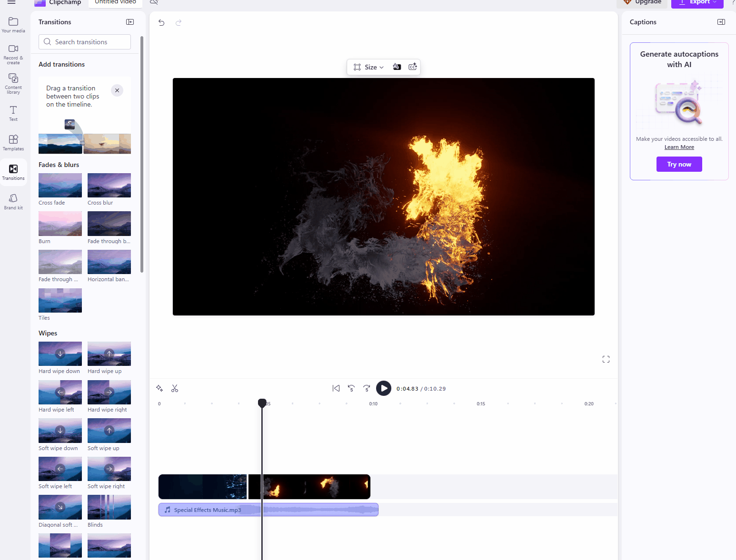Undo the last edit

coord(161,22)
